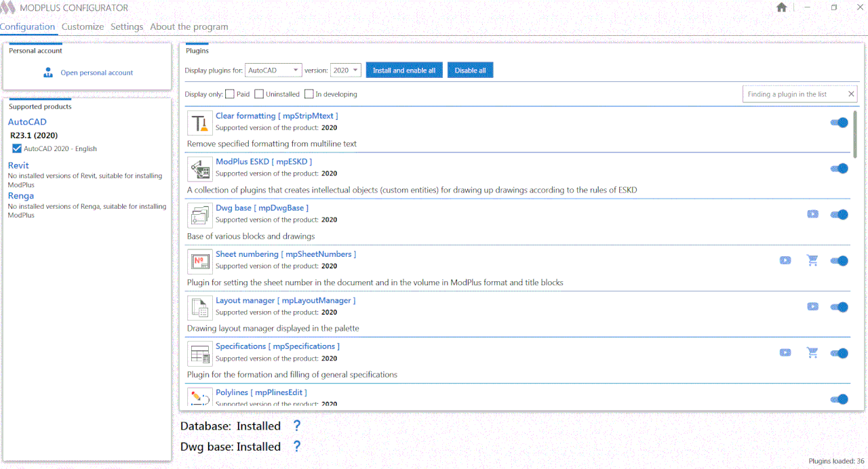Click Open personal account link
Image resolution: width=868 pixels, height=469 pixels.
pos(97,73)
